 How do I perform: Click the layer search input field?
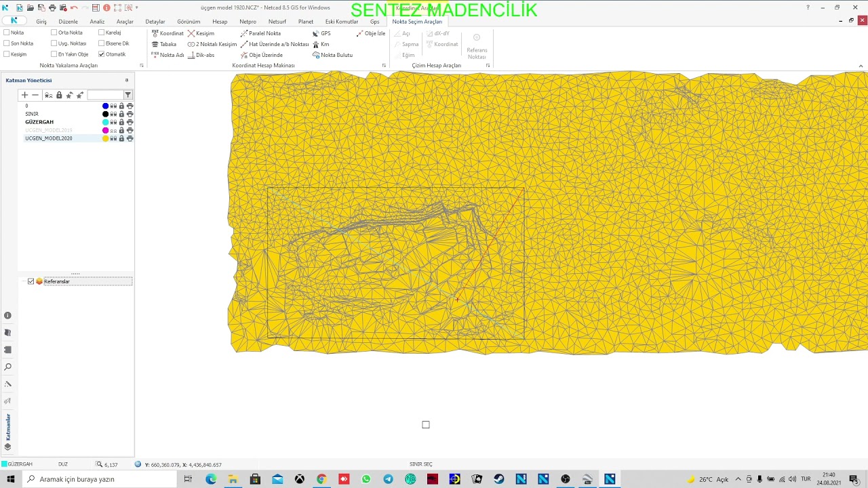[105, 95]
